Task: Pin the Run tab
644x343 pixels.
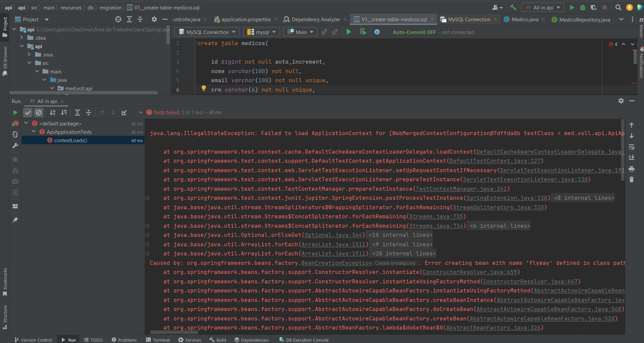Action: [15, 220]
